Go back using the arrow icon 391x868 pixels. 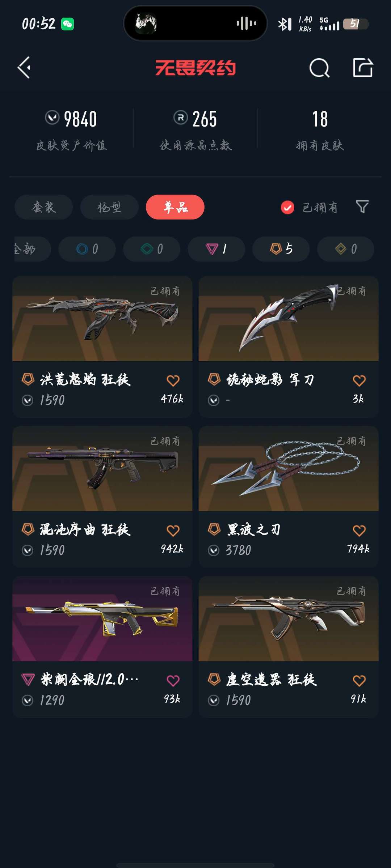coord(24,68)
